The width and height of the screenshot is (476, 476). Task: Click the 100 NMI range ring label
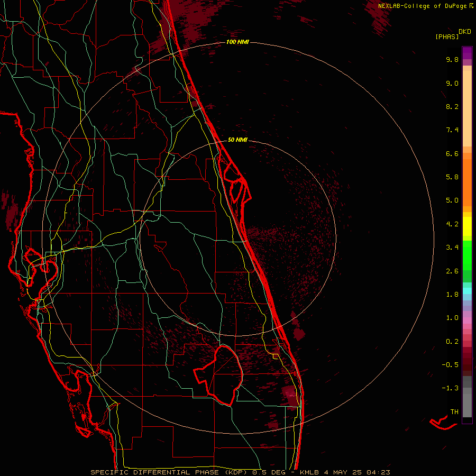click(237, 42)
